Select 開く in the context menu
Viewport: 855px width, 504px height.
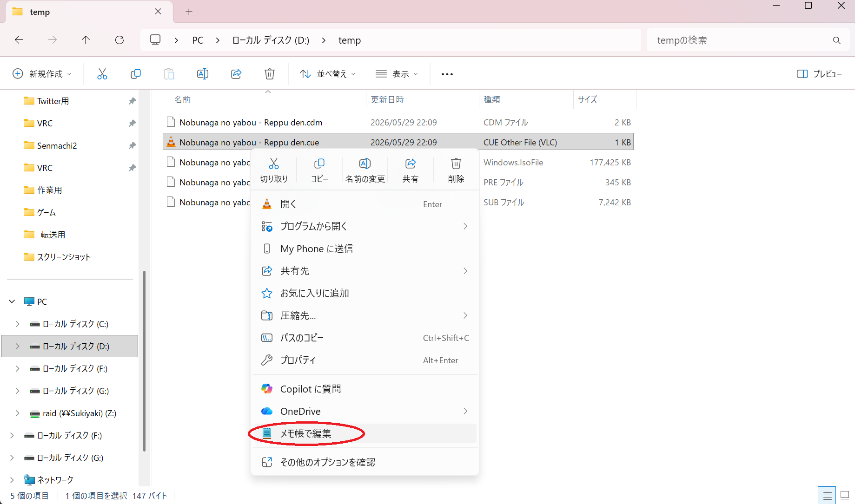coord(365,204)
